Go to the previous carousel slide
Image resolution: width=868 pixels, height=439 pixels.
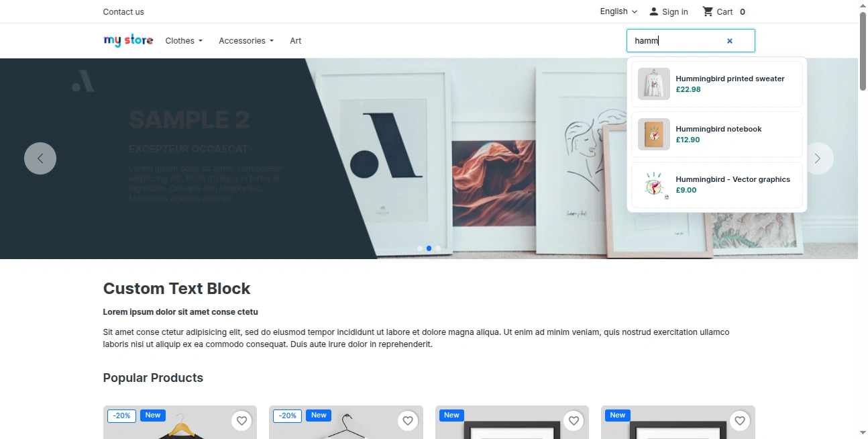pos(40,158)
